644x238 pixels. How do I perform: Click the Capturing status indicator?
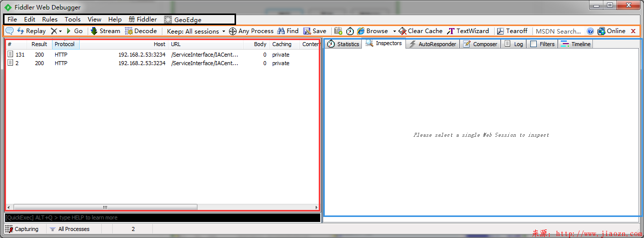[x=22, y=229]
